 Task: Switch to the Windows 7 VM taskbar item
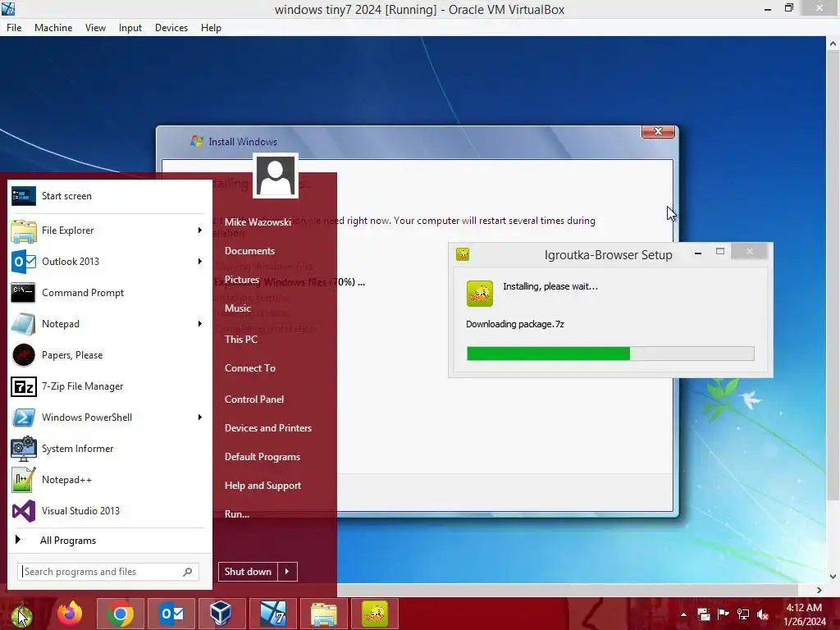(272, 614)
